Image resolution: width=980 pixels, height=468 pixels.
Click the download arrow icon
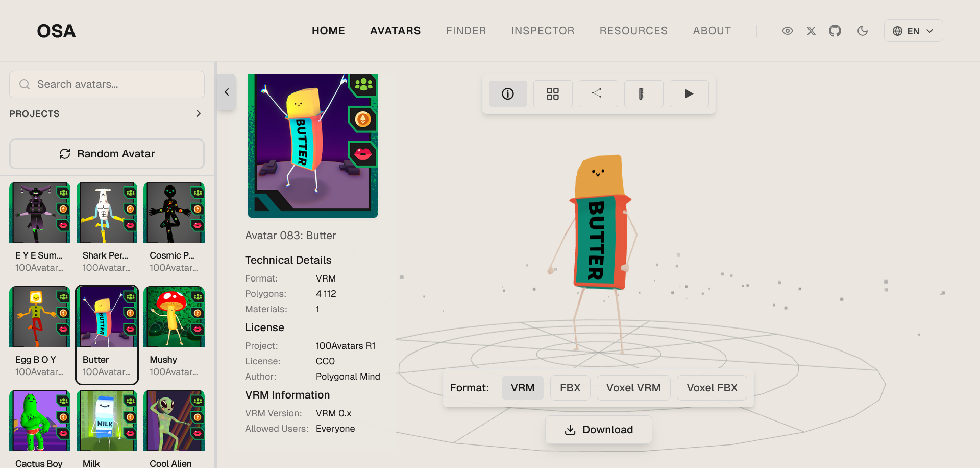click(570, 430)
